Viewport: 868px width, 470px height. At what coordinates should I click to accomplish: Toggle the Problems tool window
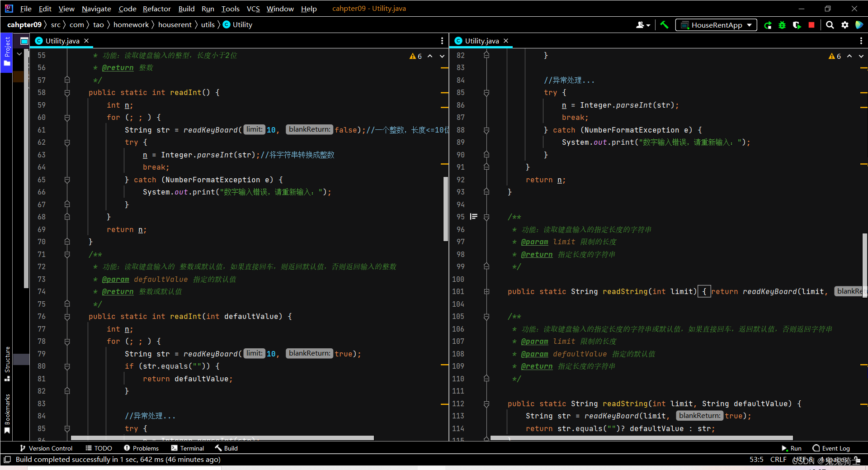click(141, 448)
